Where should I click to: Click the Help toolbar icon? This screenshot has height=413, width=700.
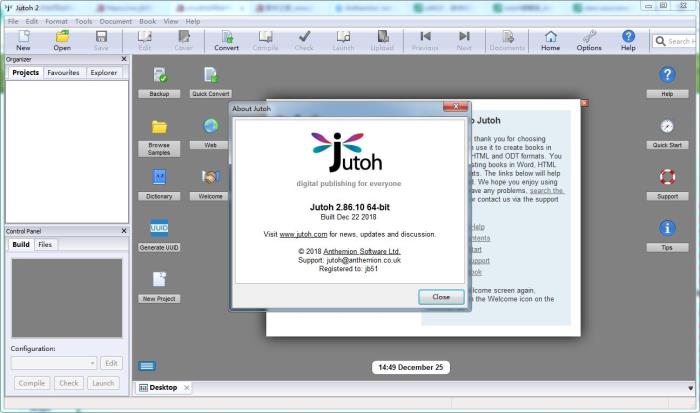coord(628,41)
